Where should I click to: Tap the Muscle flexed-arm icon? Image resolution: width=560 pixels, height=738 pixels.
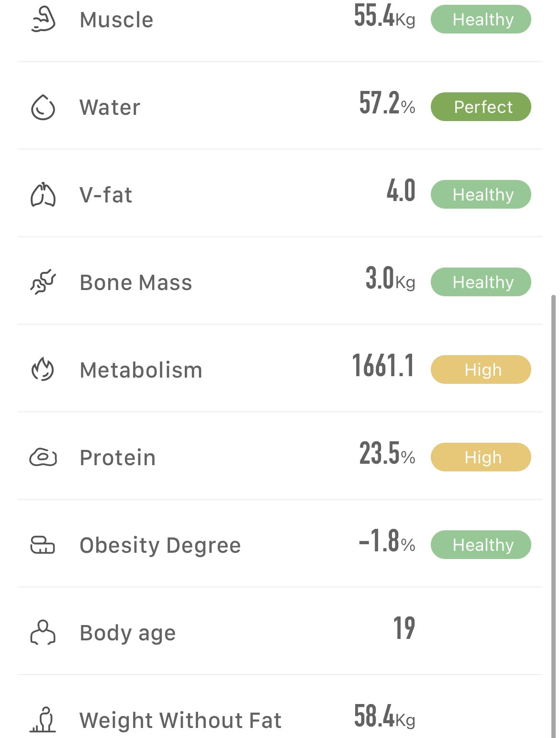point(43,20)
